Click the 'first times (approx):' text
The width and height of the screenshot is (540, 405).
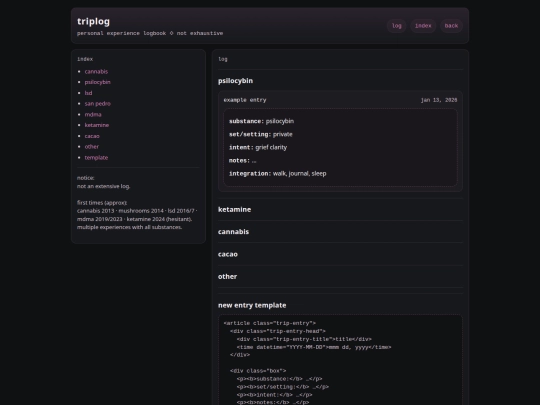(x=102, y=203)
